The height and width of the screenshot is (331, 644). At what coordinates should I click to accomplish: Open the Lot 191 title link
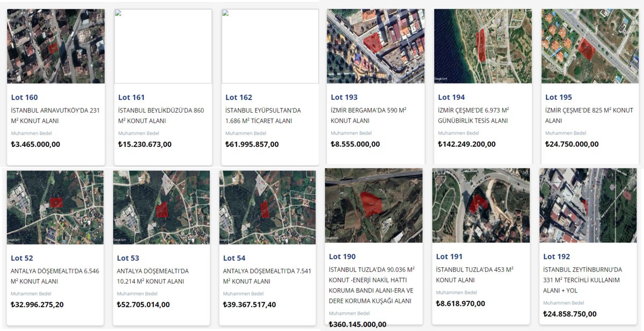450,256
